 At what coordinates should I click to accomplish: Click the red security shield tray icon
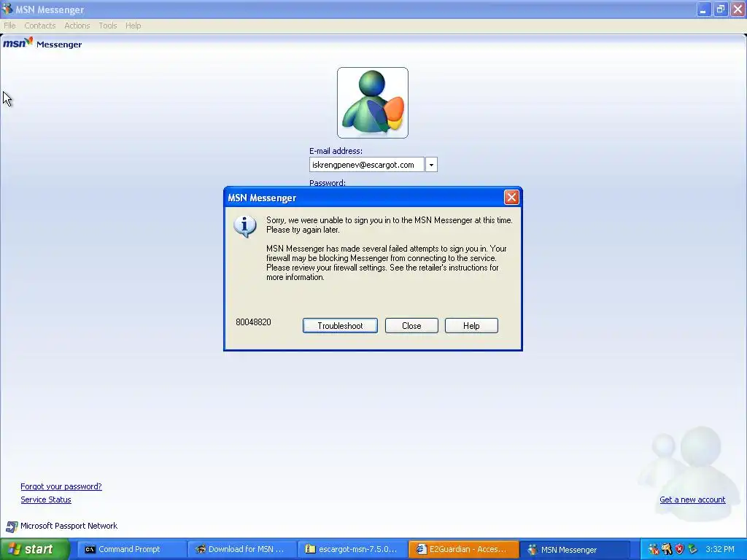(x=679, y=550)
